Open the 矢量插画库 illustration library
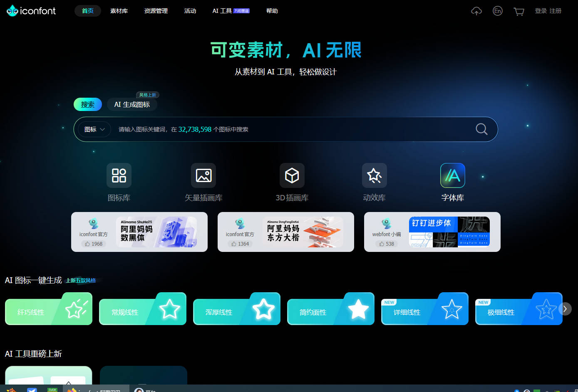 [x=203, y=175]
